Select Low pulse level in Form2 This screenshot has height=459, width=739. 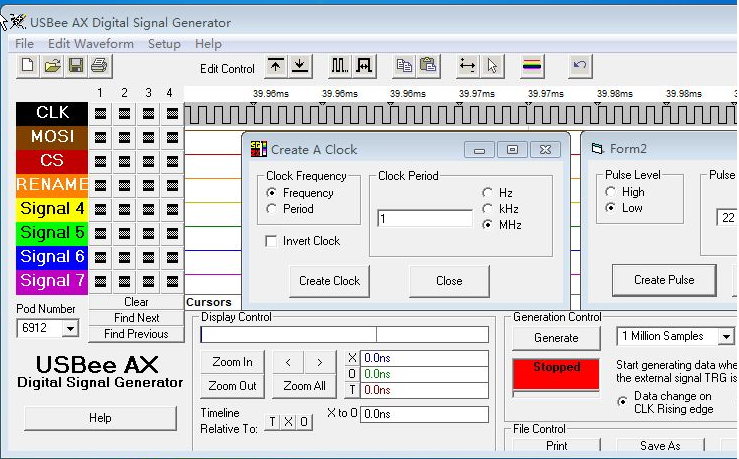click(611, 208)
